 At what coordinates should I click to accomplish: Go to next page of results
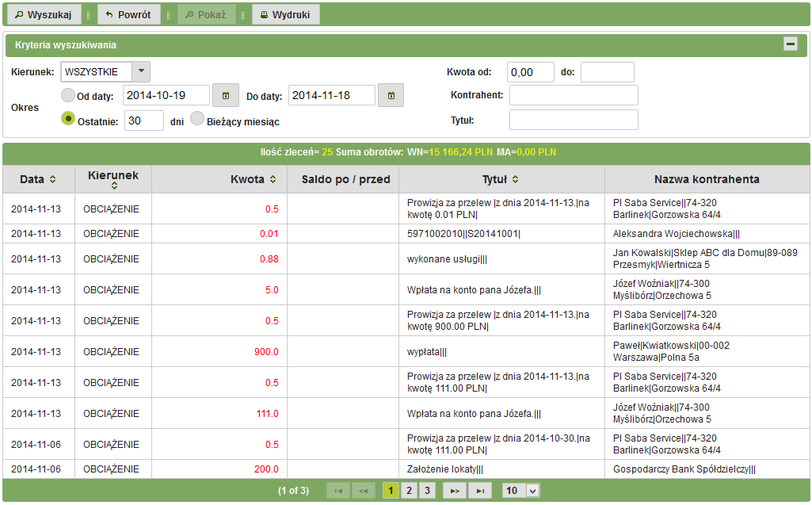(454, 491)
